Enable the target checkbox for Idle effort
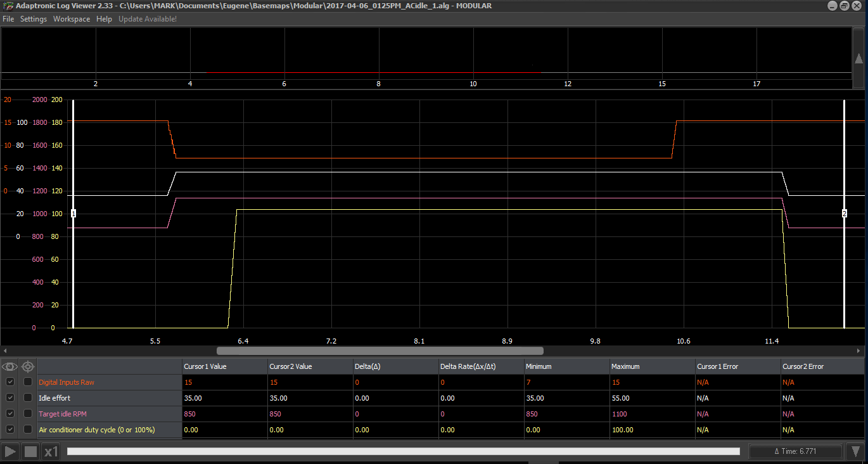Viewport: 868px width, 464px height. pos(28,398)
